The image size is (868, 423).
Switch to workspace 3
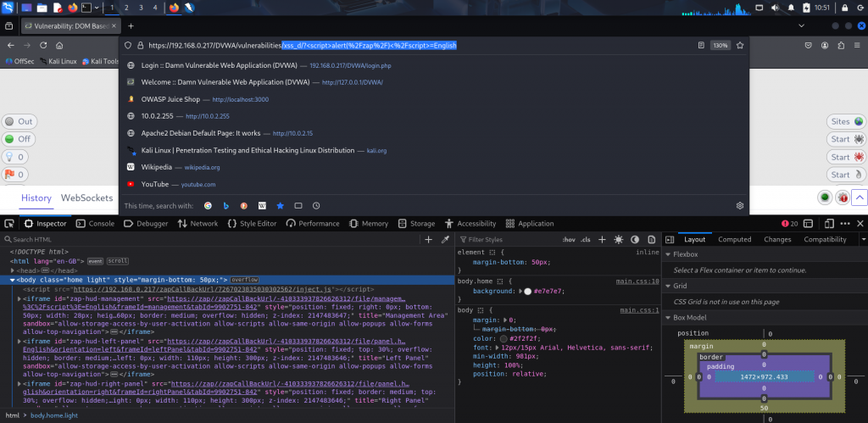[141, 8]
